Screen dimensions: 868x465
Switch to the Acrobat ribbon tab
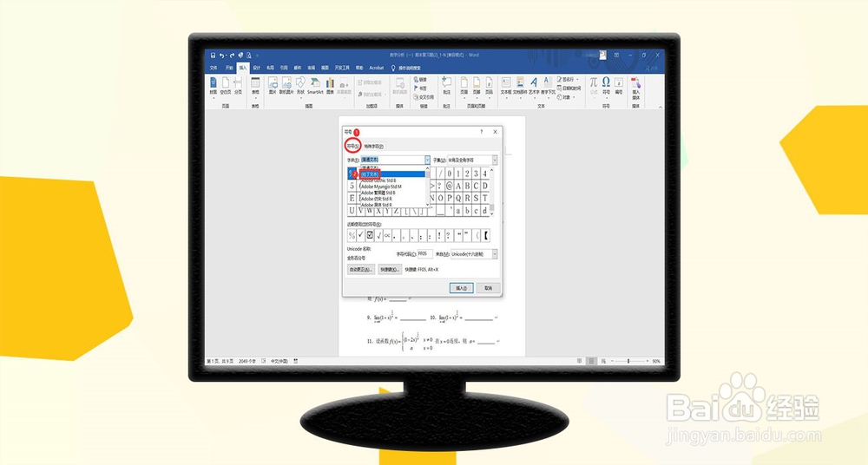coord(377,68)
